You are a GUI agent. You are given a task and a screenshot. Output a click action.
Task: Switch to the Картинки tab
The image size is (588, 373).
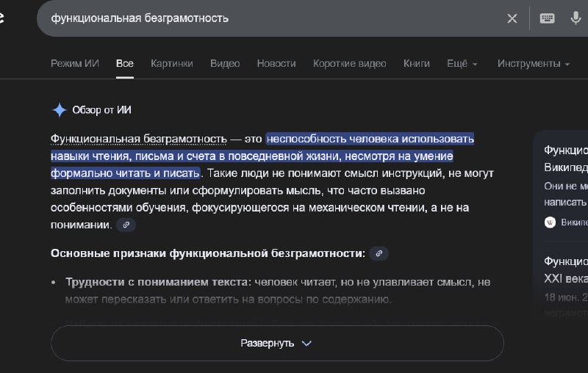(x=171, y=64)
